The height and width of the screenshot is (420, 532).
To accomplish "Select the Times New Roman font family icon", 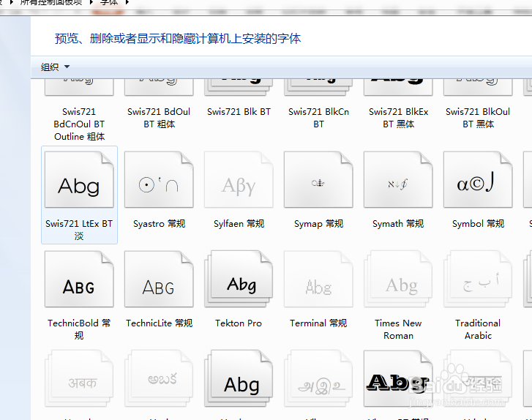I will click(398, 280).
